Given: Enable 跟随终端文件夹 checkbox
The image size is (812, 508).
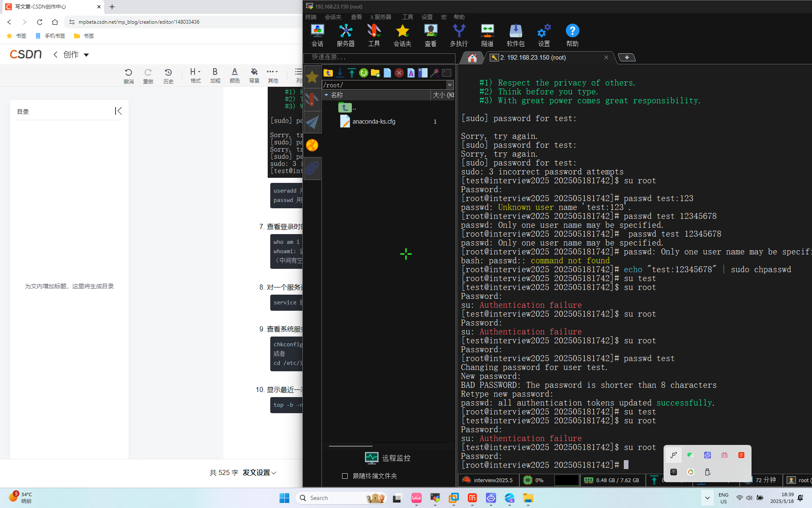Looking at the screenshot, I should (x=345, y=476).
